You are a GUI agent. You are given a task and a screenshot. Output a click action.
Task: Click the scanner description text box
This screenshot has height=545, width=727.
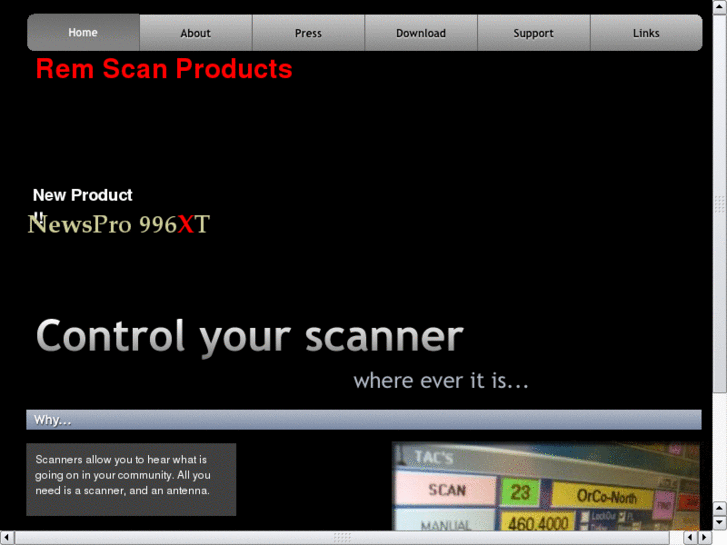point(131,479)
